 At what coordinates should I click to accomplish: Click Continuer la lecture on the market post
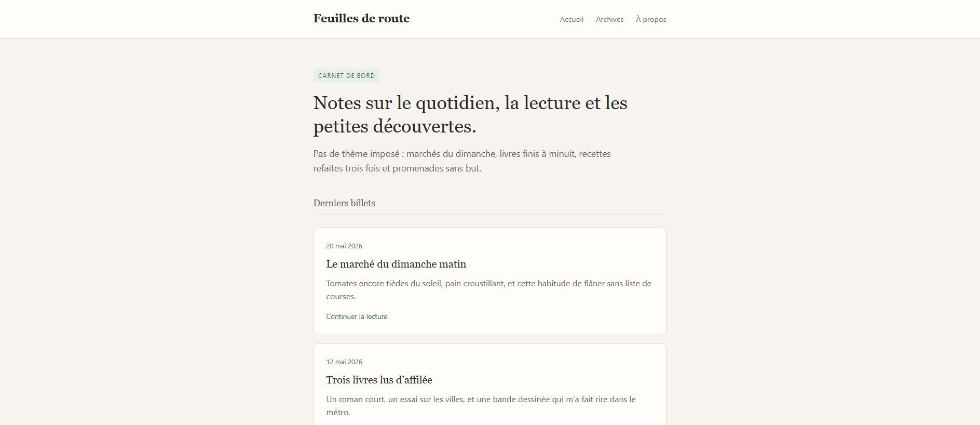(357, 316)
